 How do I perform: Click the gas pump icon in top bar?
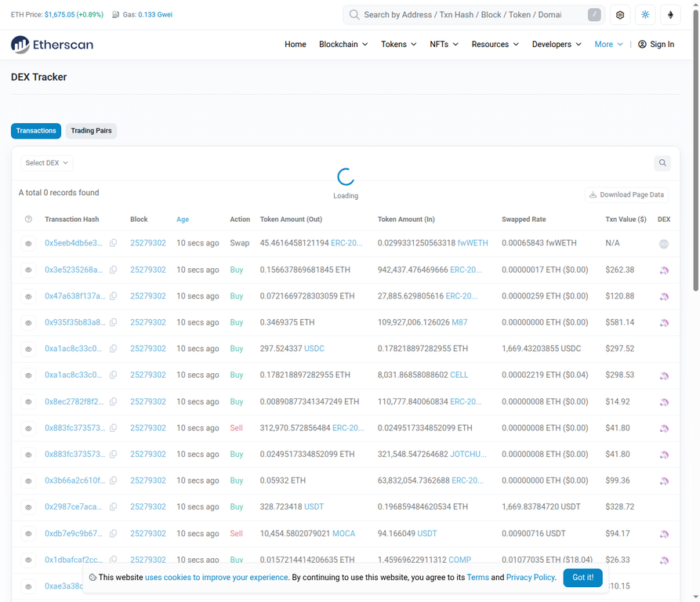point(116,15)
